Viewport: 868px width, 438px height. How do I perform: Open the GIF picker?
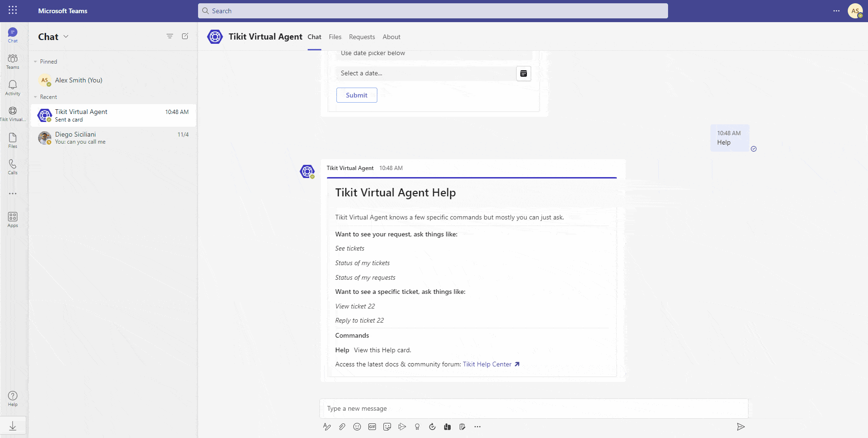pos(372,427)
